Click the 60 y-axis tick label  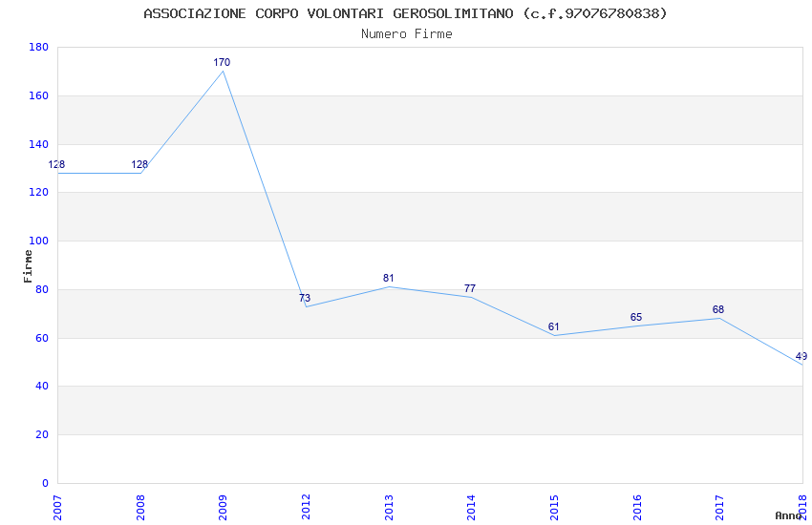[x=42, y=338]
